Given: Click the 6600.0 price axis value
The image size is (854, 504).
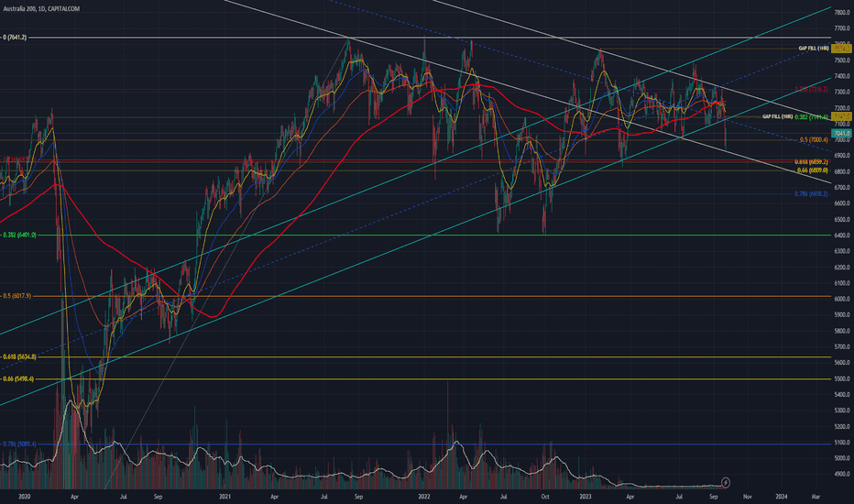Looking at the screenshot, I should pos(842,203).
